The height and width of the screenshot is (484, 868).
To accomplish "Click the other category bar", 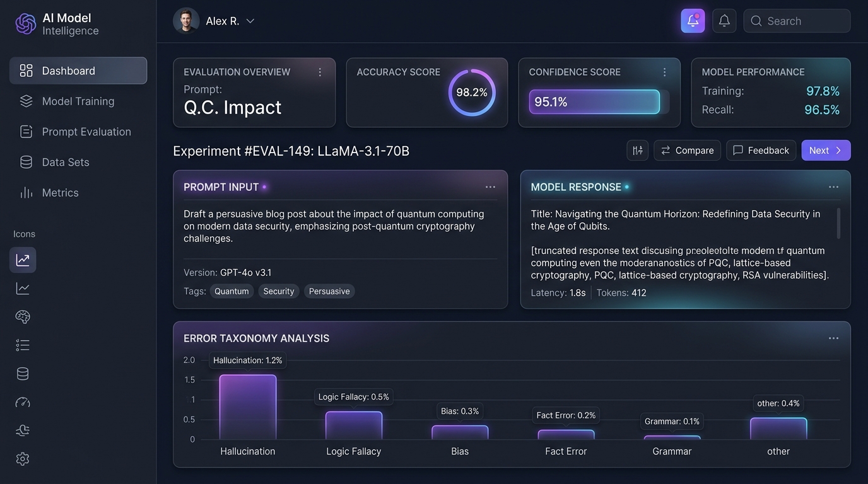I will tap(778, 429).
